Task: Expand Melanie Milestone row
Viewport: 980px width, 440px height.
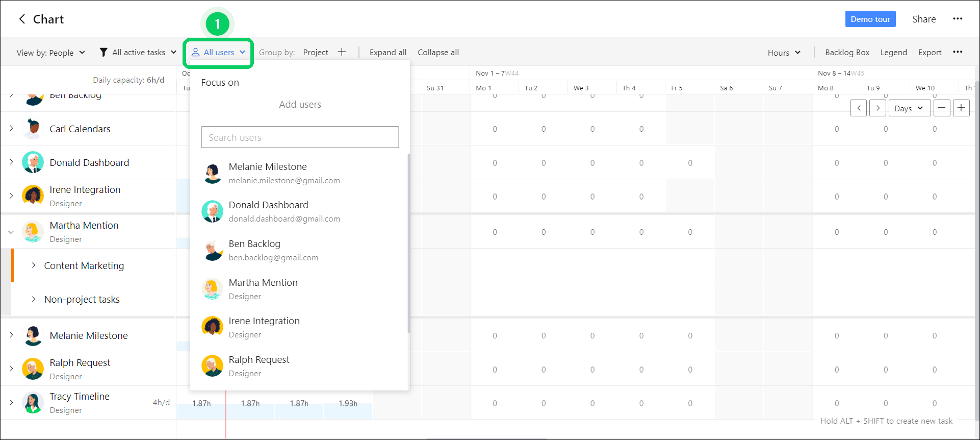Action: [x=11, y=335]
